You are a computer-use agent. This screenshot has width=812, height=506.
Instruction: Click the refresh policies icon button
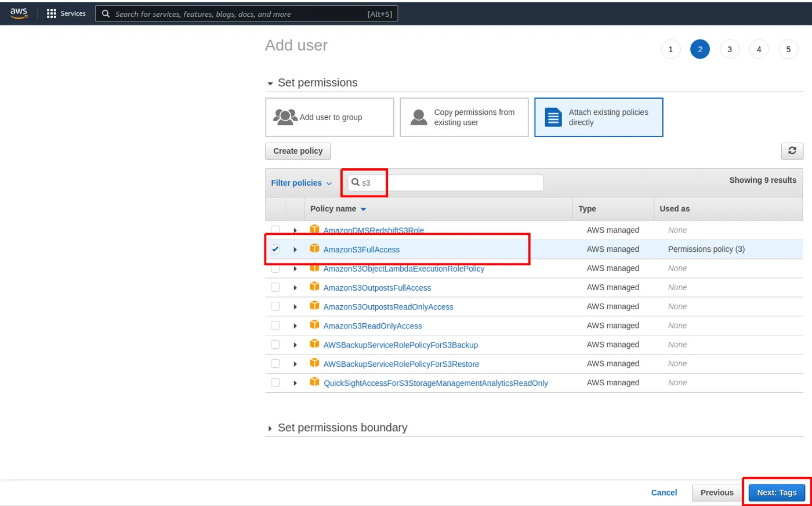[x=792, y=151]
